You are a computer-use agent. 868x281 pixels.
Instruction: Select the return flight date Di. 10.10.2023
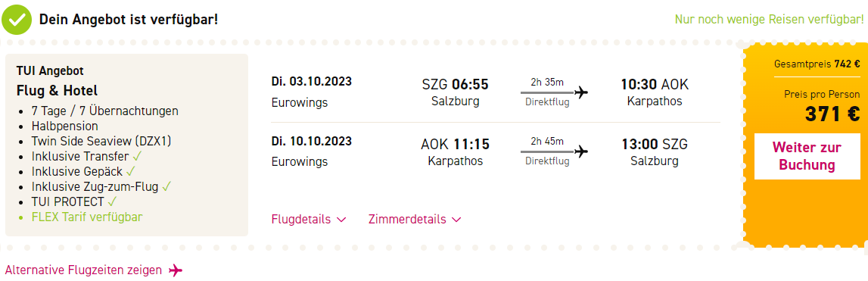311,141
